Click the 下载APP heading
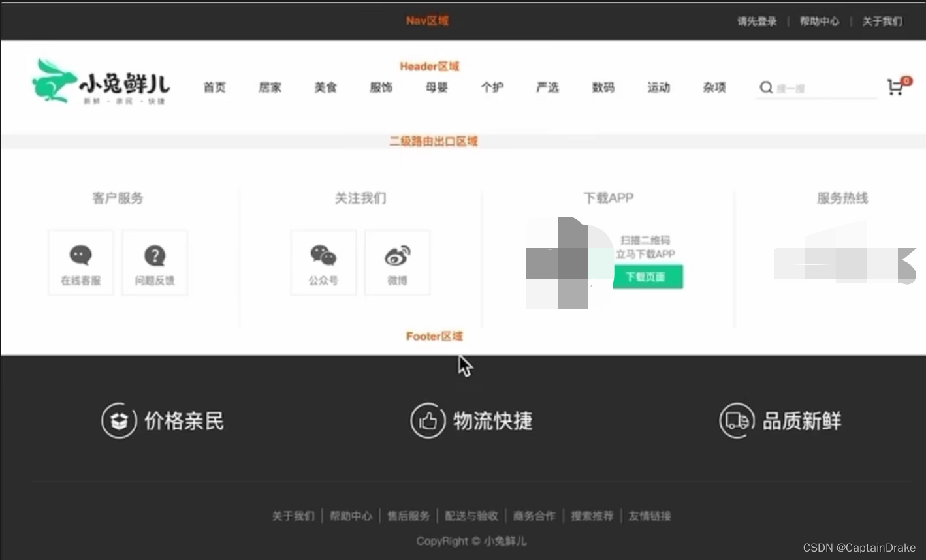Image resolution: width=926 pixels, height=560 pixels. pyautogui.click(x=609, y=198)
